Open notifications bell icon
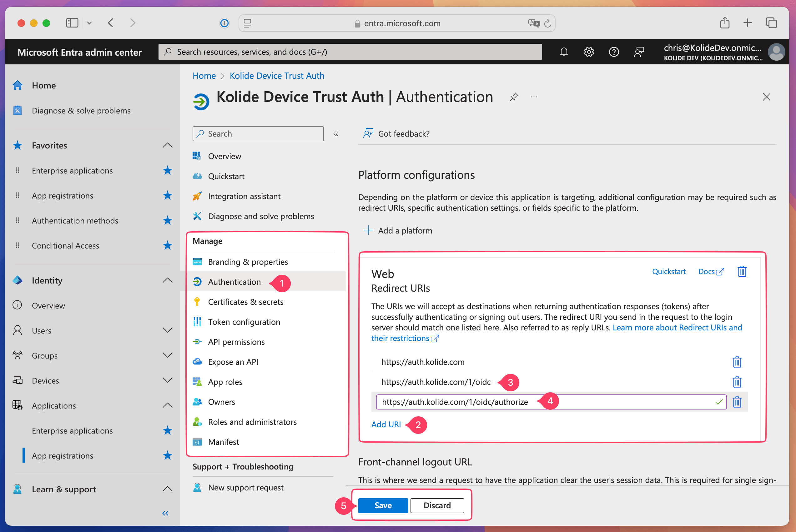 (x=564, y=52)
